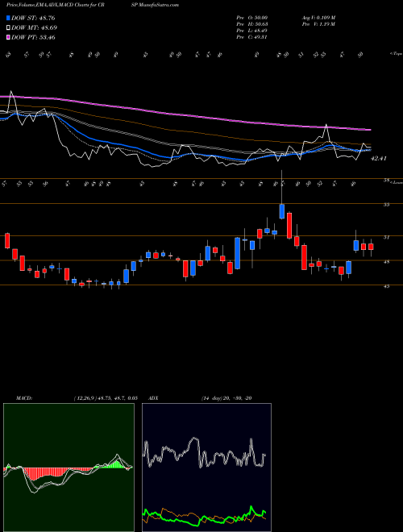Click the Pre O: 50.09 value
Image resolution: width=403 pixels, height=532 pixels.
point(252,18)
